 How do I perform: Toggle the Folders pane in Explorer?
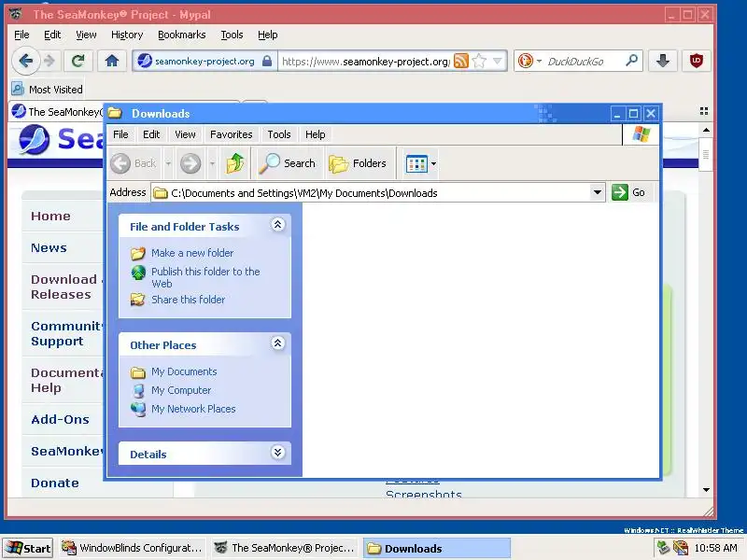[358, 163]
